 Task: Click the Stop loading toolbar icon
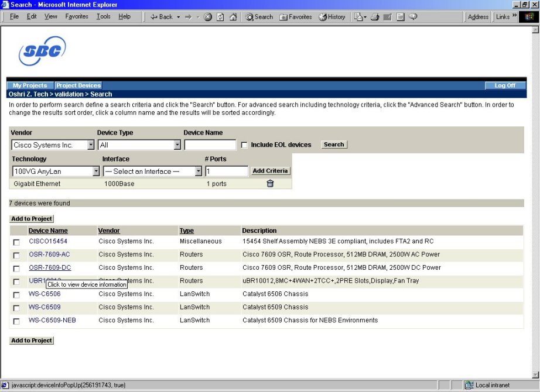tap(209, 17)
